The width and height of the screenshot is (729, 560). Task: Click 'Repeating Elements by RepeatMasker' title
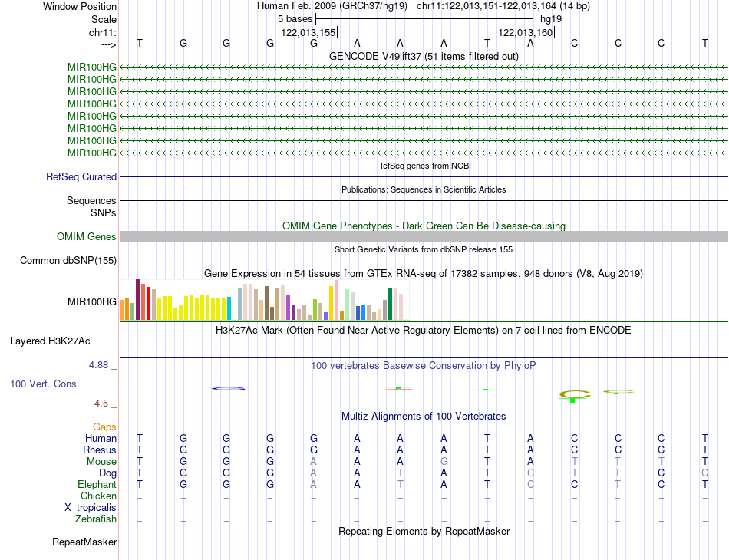tap(424, 531)
